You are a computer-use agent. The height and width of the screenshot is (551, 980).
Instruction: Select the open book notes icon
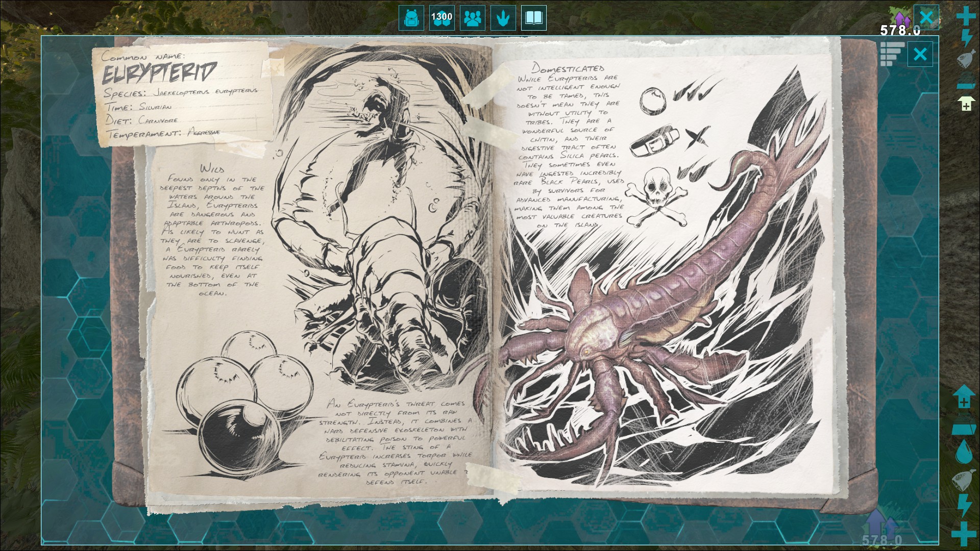click(x=534, y=18)
